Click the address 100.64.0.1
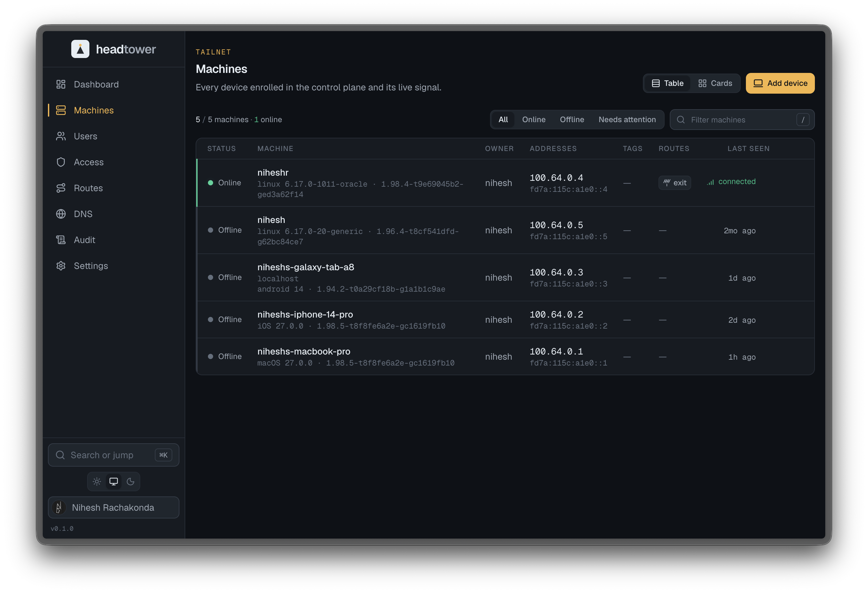This screenshot has width=868, height=593. pos(556,352)
